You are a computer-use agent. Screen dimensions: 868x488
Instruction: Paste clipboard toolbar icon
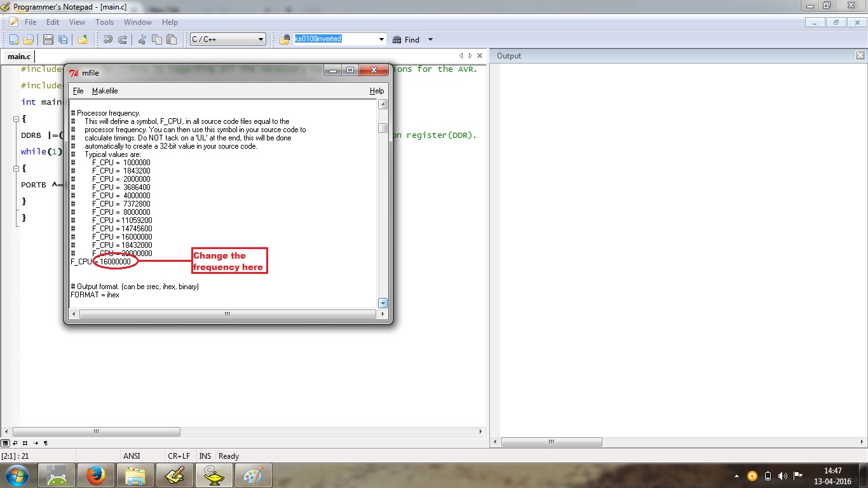point(172,39)
